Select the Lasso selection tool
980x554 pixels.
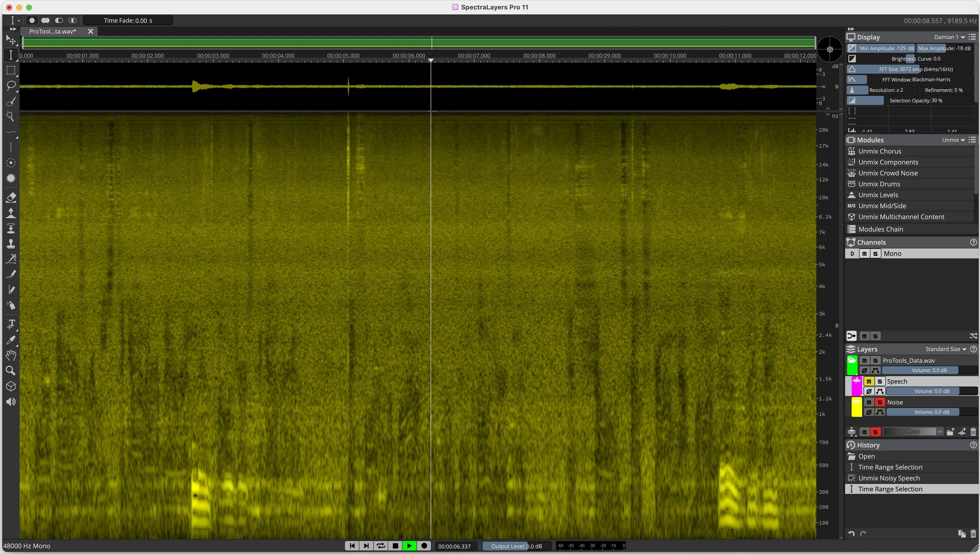coord(11,85)
